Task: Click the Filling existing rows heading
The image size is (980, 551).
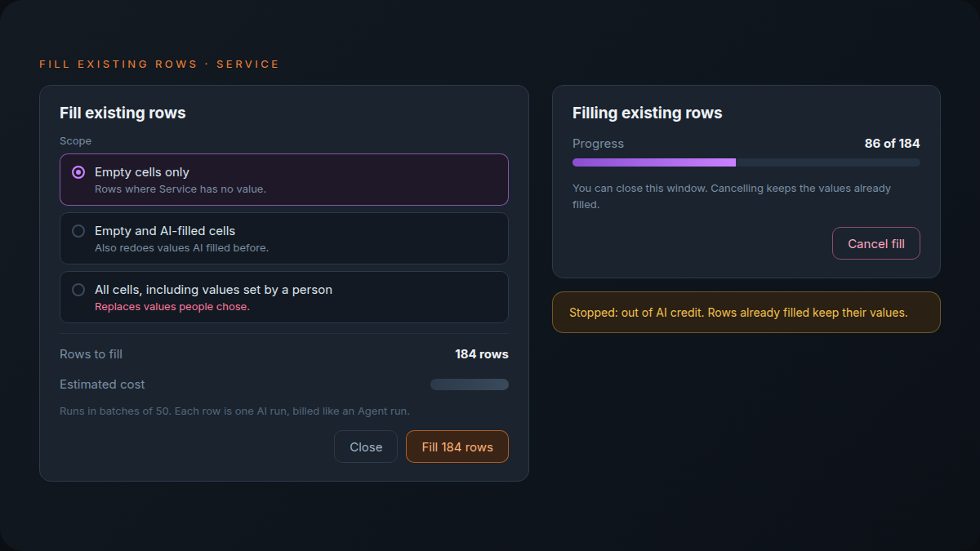Action: pos(648,113)
